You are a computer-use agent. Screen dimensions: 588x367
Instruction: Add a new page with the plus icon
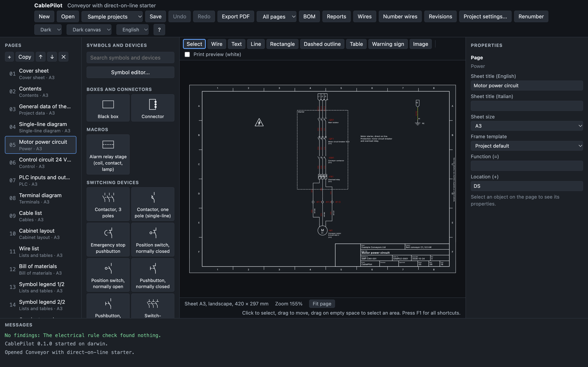(9, 57)
